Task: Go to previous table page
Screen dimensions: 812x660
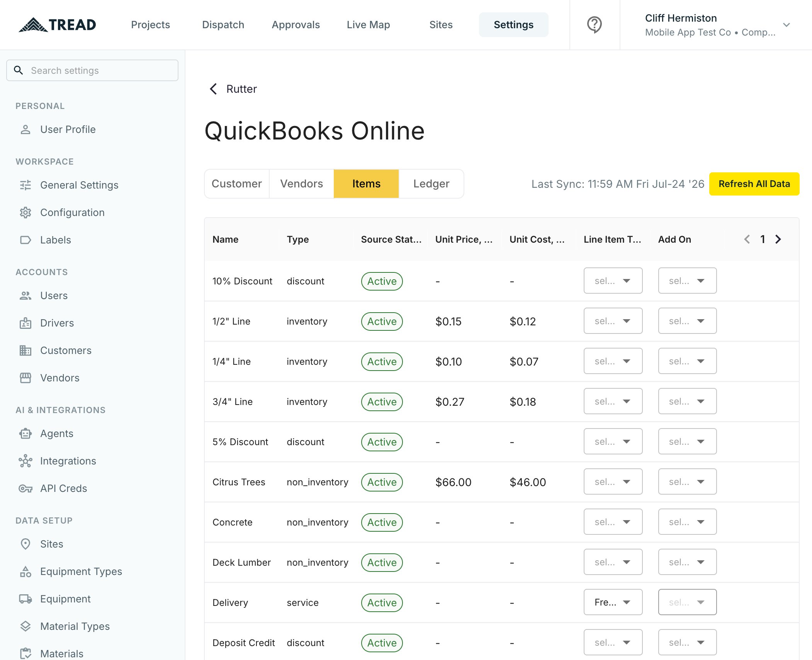Action: (747, 239)
